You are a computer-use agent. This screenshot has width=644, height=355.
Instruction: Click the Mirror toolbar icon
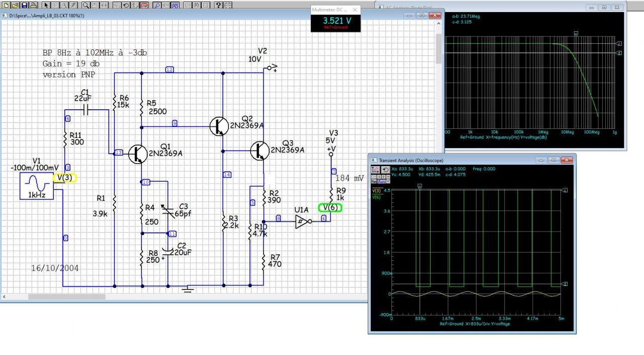point(104,5)
